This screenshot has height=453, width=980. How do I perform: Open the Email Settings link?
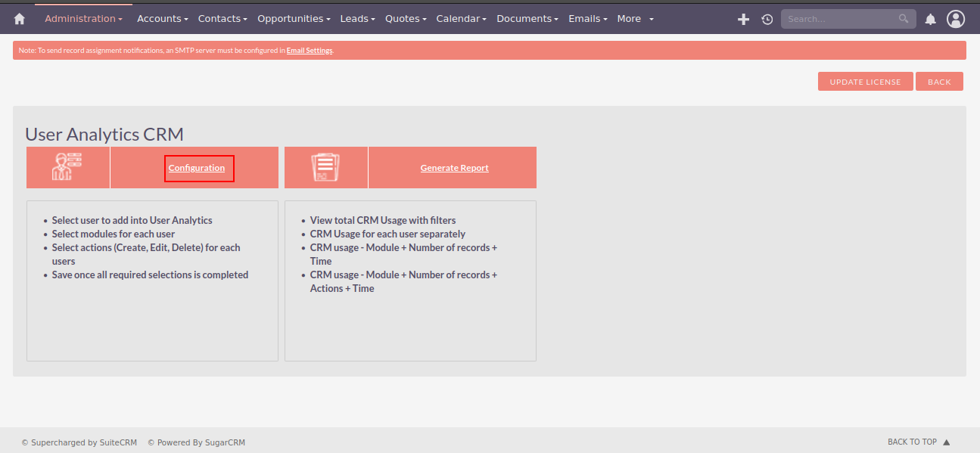[310, 50]
